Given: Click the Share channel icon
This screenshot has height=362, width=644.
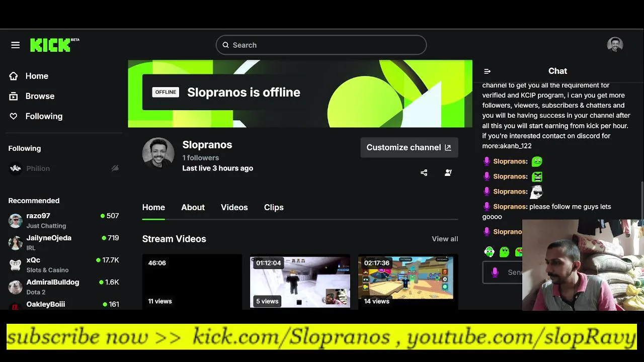Looking at the screenshot, I should [x=424, y=172].
